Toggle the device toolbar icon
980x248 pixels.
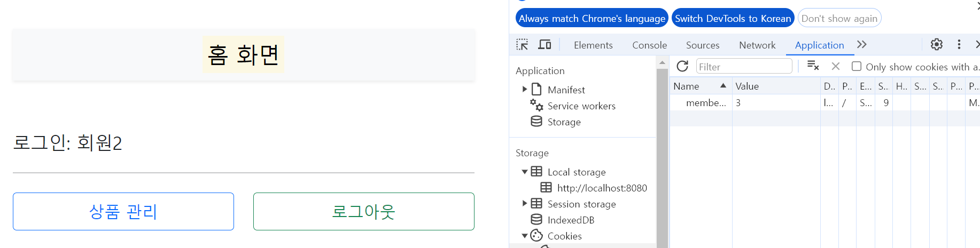(x=545, y=45)
